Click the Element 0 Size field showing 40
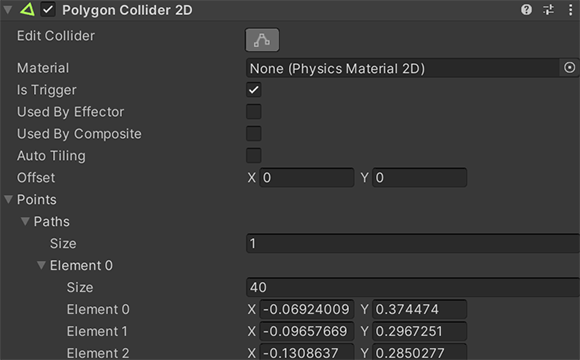Viewport: 580px width, 360px height. pyautogui.click(x=413, y=287)
